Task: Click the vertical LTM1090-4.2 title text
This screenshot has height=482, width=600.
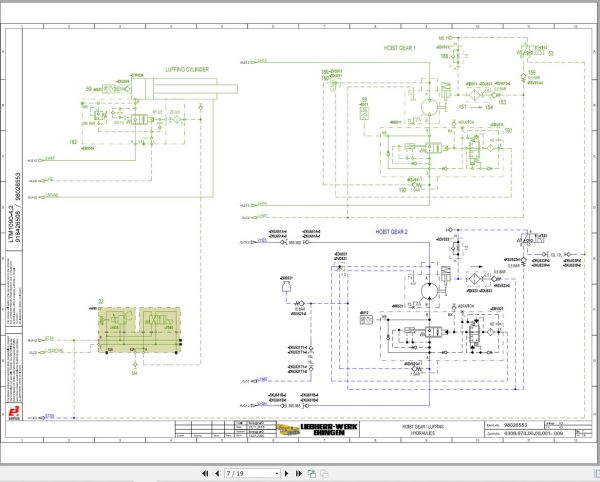Action: pyautogui.click(x=11, y=224)
